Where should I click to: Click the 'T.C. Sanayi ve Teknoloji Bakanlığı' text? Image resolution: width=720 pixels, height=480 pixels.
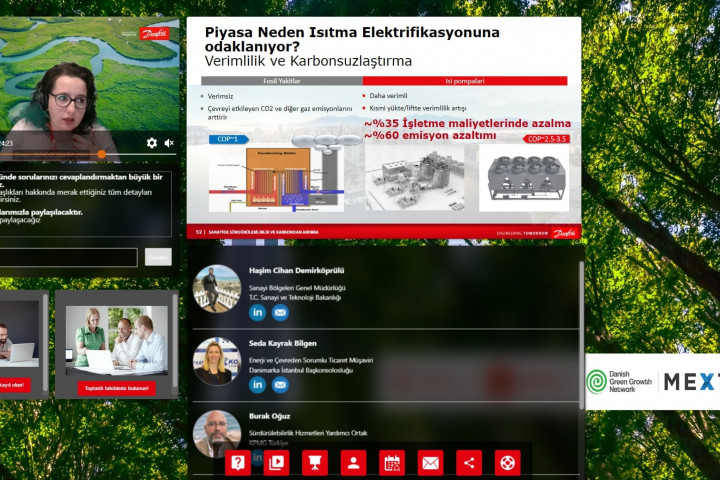295,298
